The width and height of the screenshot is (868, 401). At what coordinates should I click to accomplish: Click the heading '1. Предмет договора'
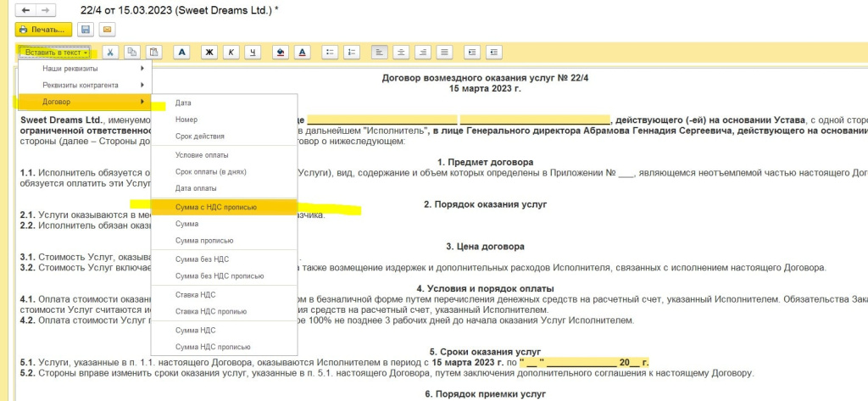(x=485, y=162)
